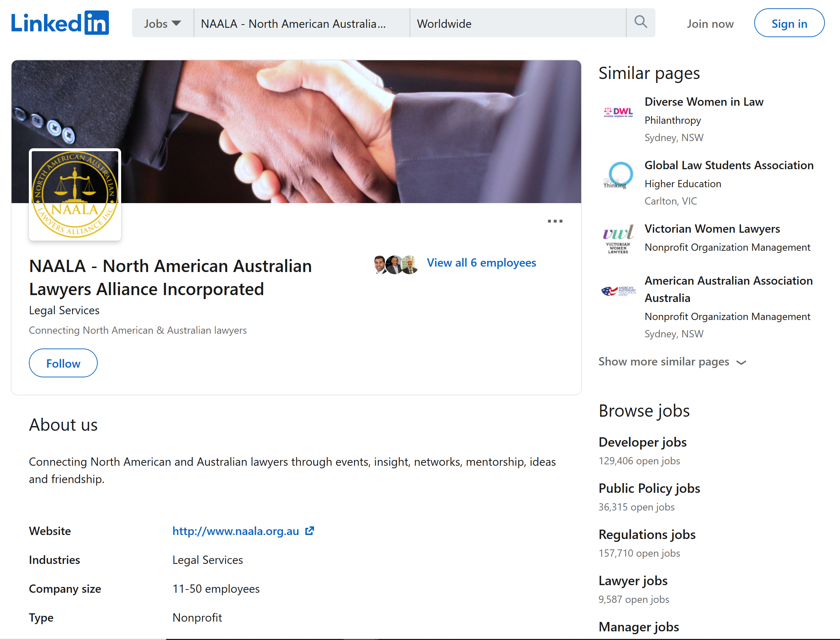Click 'Legal Services' next to Industries
840x640 pixels.
(x=207, y=560)
